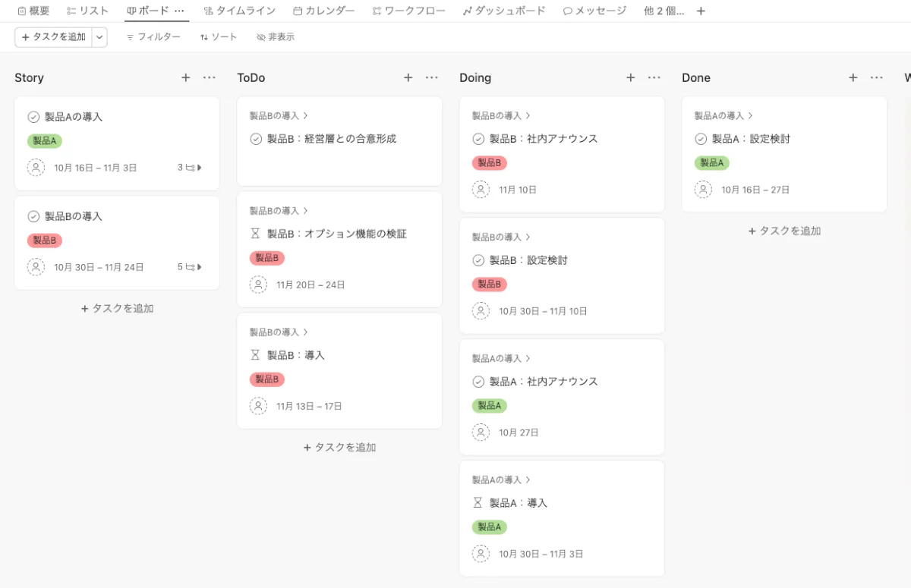Open more options menu for ToDo column
Viewport: 911px width, 588px height.
pos(432,77)
